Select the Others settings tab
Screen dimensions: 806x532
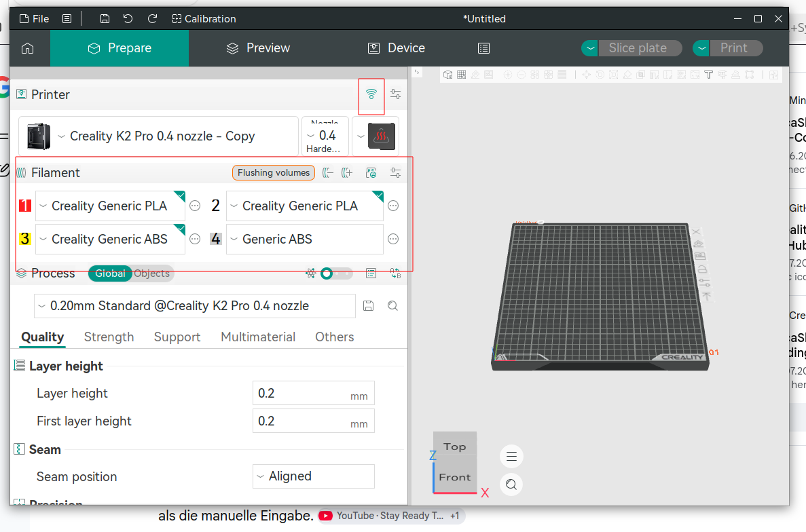pyautogui.click(x=335, y=337)
